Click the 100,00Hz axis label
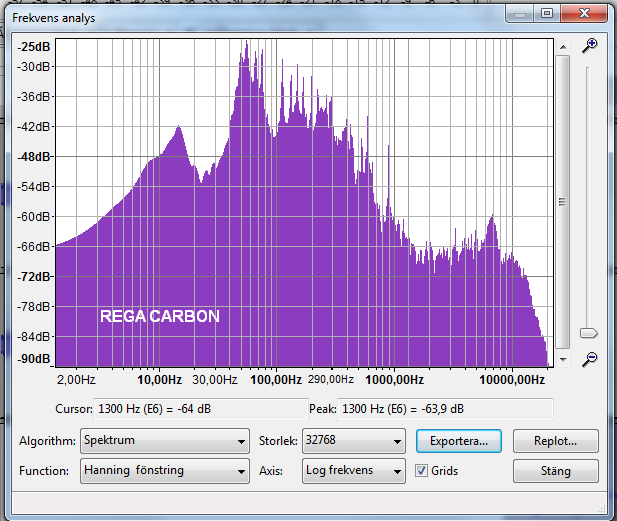Image resolution: width=617 pixels, height=521 pixels. coord(276,380)
